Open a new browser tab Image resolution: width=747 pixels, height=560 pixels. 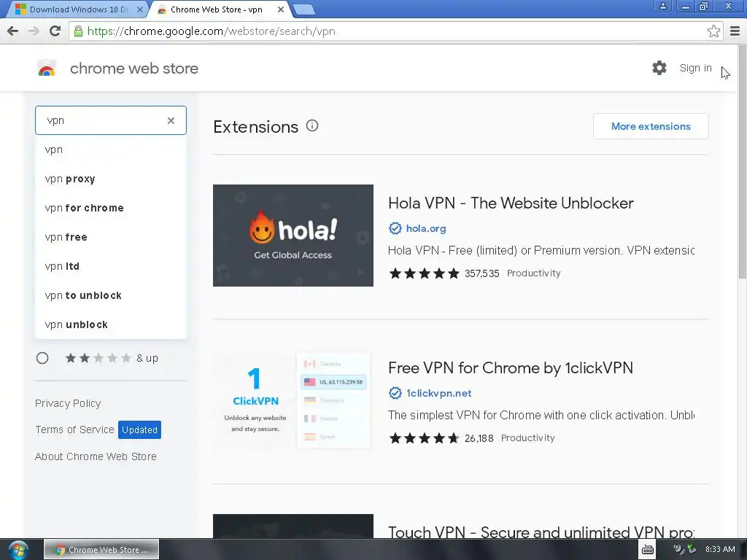pyautogui.click(x=303, y=9)
